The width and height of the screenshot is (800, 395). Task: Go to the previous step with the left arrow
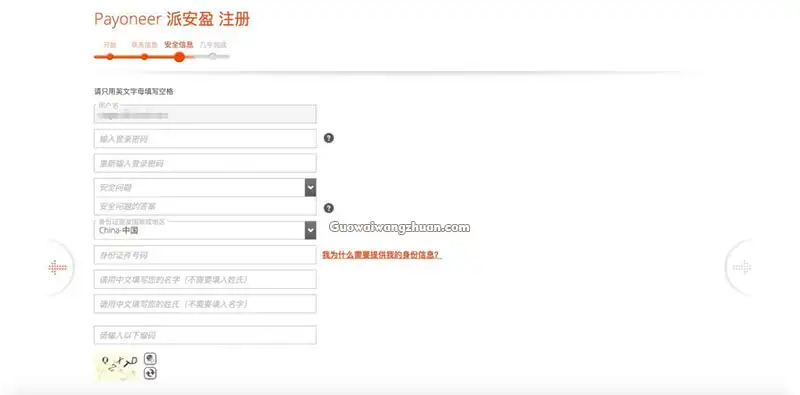tap(57, 267)
